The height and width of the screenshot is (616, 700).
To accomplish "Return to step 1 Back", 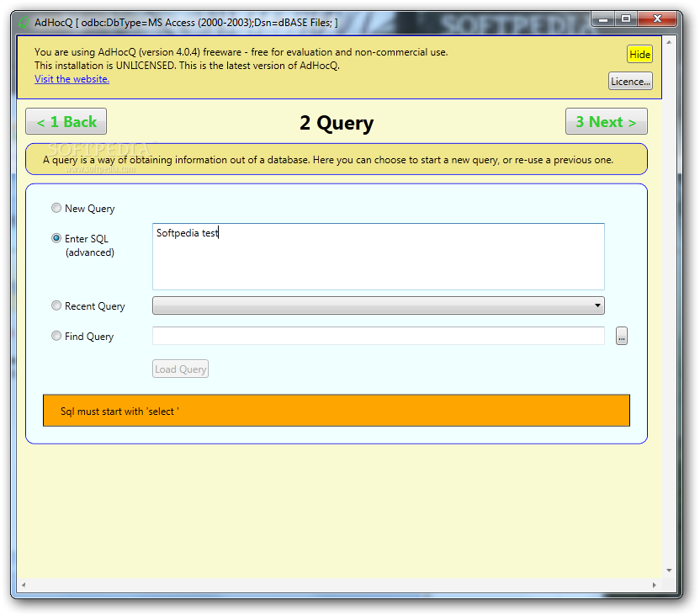I will (x=66, y=121).
